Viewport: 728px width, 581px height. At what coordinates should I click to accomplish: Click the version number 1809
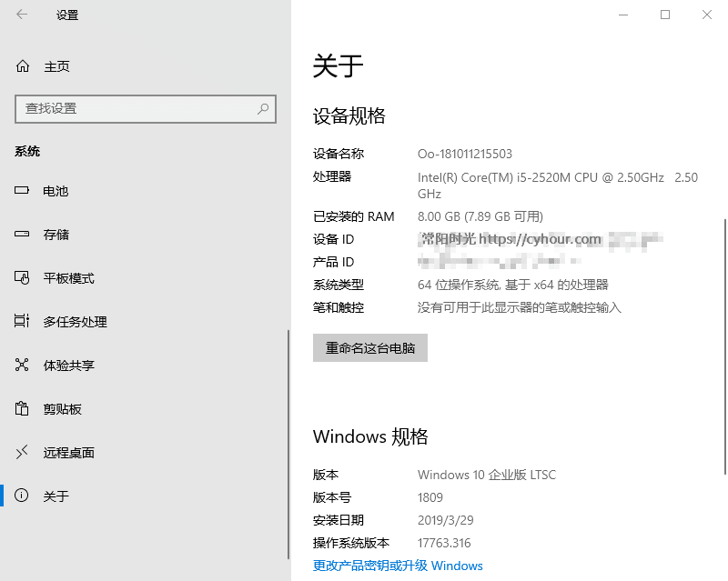click(430, 497)
